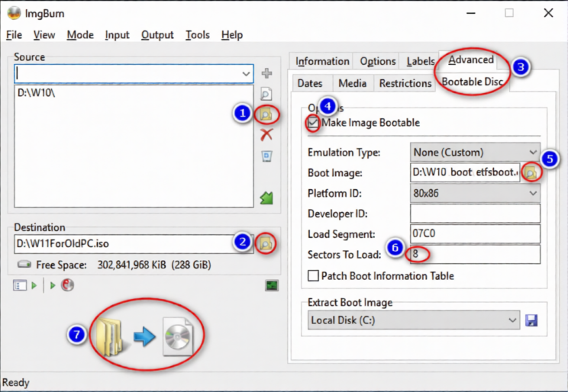Switch to the Labels tab
This screenshot has width=568, height=392.
420,61
